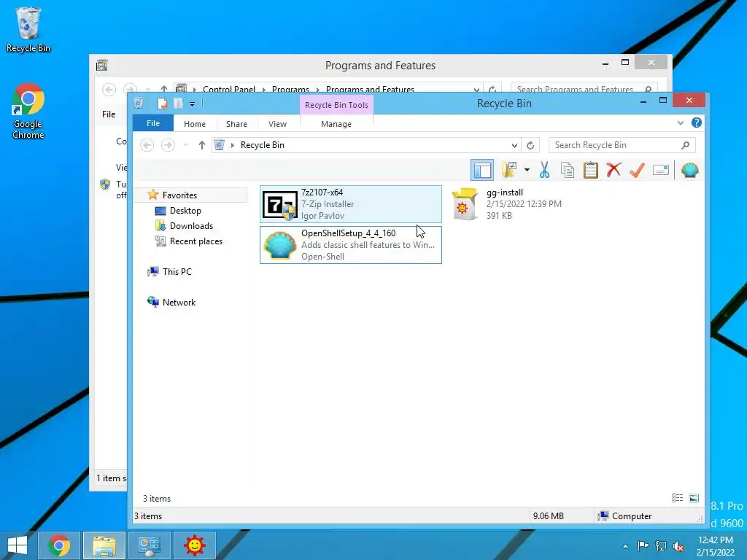The image size is (747, 560).
Task: Switch to the View ribbon tab
Action: coord(277,124)
